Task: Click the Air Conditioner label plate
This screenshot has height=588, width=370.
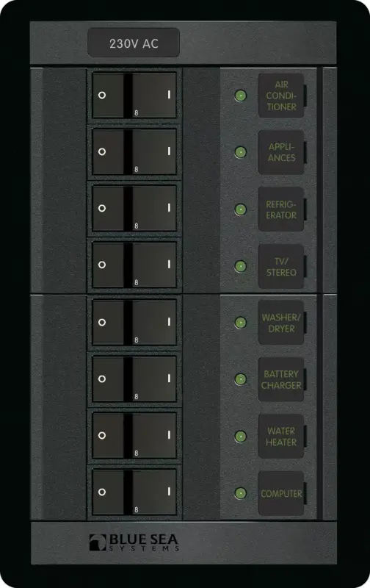Action: (x=281, y=96)
